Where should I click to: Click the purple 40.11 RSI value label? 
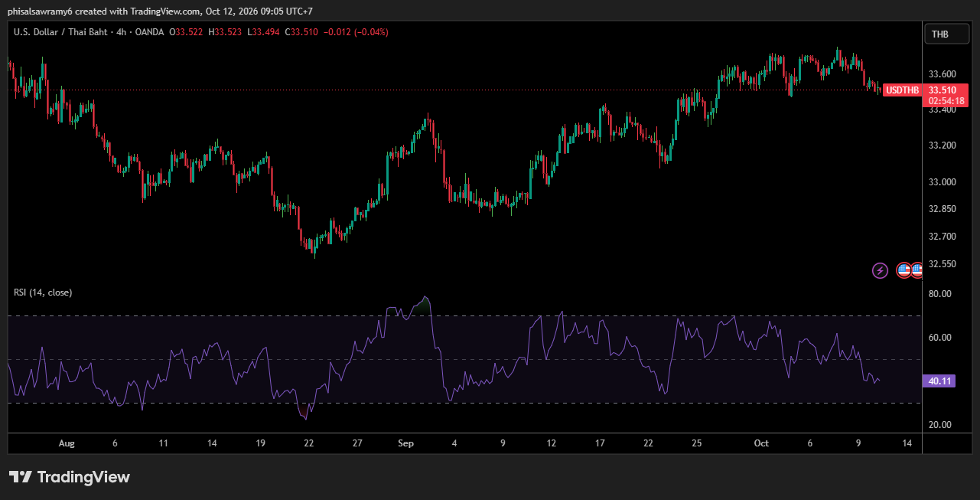point(939,381)
